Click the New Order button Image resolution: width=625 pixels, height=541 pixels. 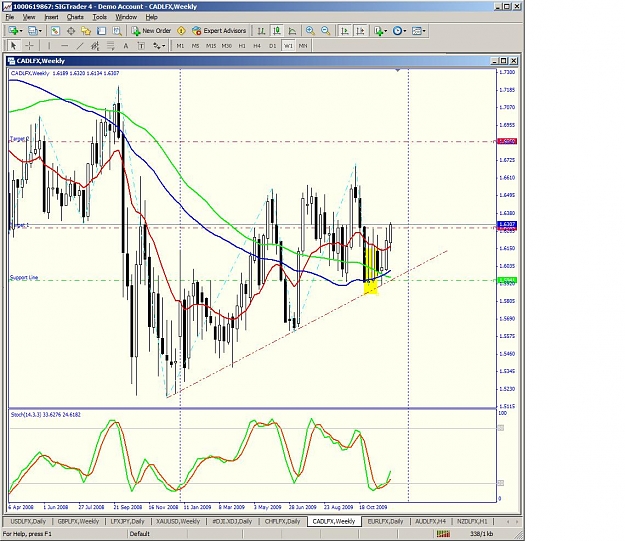click(x=151, y=31)
